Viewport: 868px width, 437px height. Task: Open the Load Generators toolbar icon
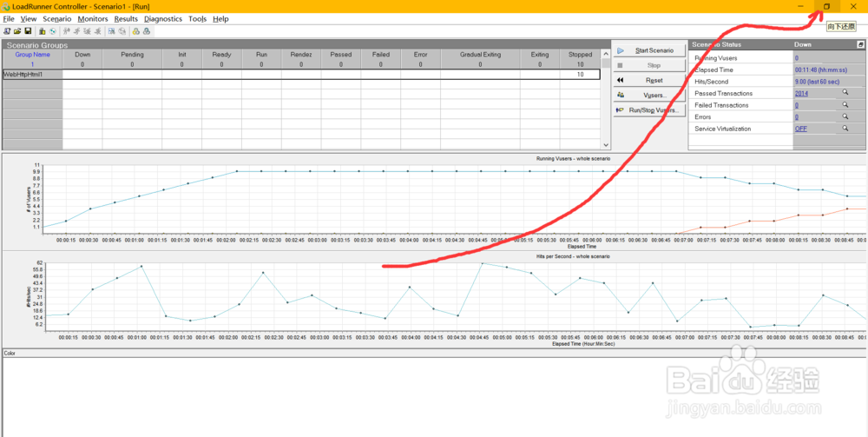click(x=42, y=31)
